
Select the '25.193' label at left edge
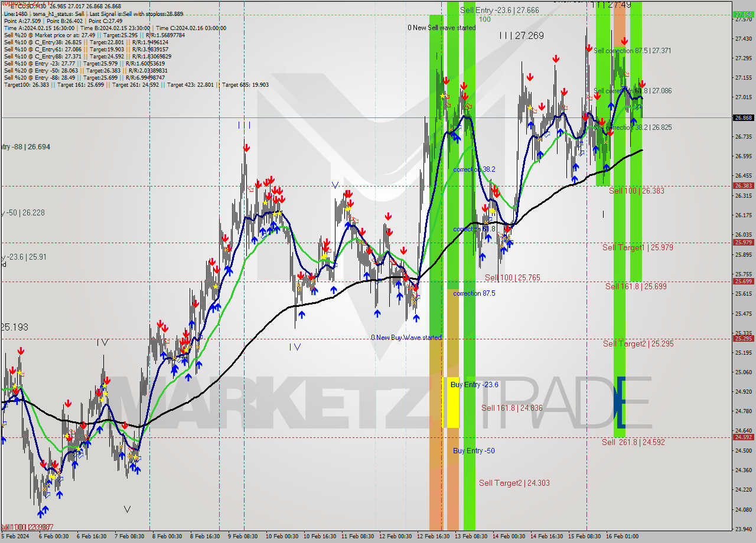click(14, 327)
